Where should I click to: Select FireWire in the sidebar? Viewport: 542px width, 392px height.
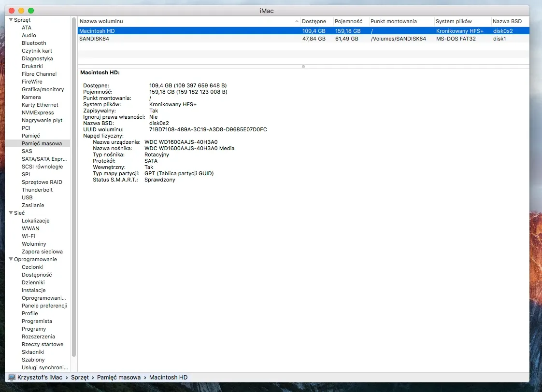click(32, 82)
